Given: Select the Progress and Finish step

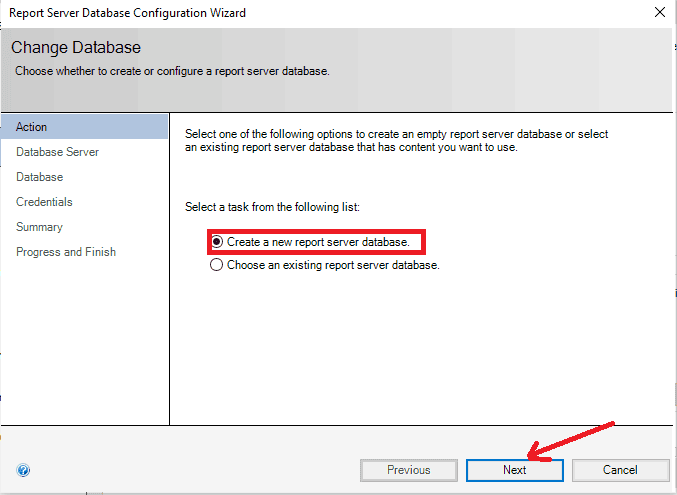Looking at the screenshot, I should [66, 252].
